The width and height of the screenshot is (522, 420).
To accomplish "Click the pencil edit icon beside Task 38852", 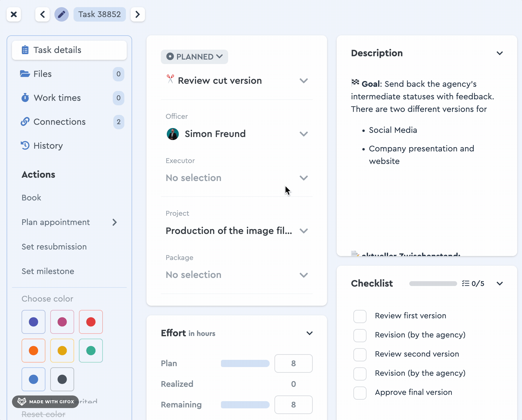I will pos(62,14).
